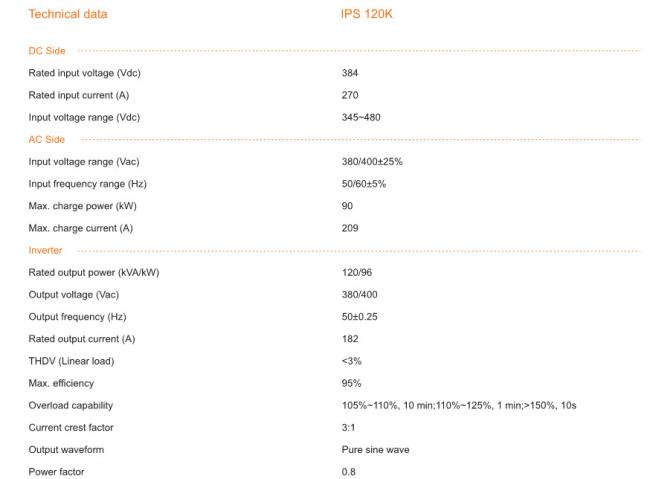Select the max charge current value 209
This screenshot has height=479, width=650.
pos(350,228)
